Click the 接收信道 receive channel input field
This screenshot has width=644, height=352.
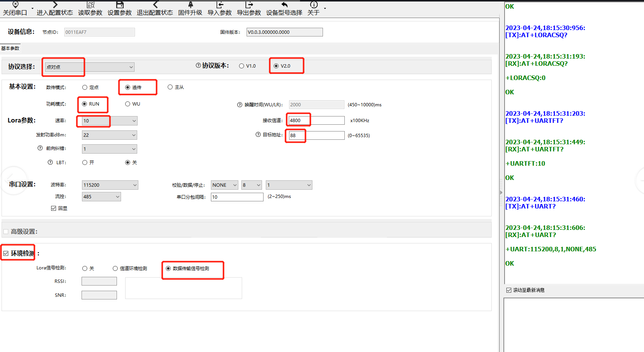[x=316, y=121]
